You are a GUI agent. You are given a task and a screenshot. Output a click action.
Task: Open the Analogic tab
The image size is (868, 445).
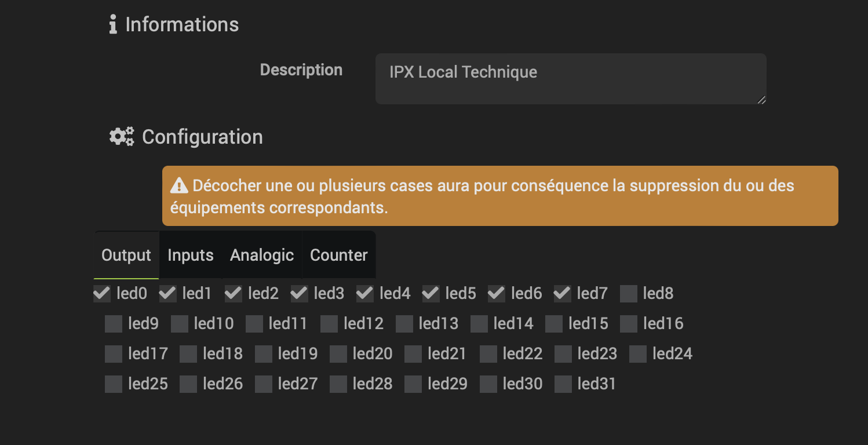pyautogui.click(x=261, y=254)
